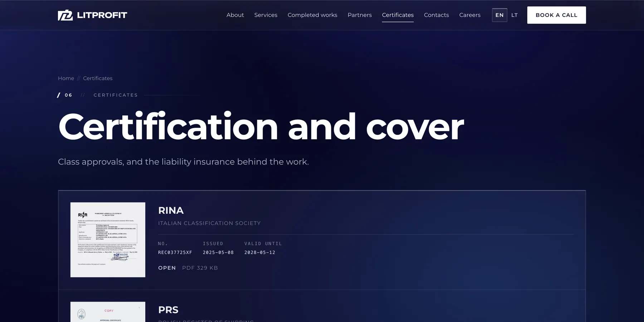Open the About menu item
Image resolution: width=644 pixels, height=322 pixels.
[235, 15]
